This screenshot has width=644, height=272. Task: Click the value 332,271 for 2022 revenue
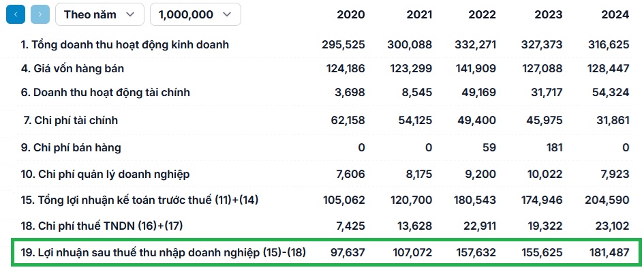(x=475, y=44)
